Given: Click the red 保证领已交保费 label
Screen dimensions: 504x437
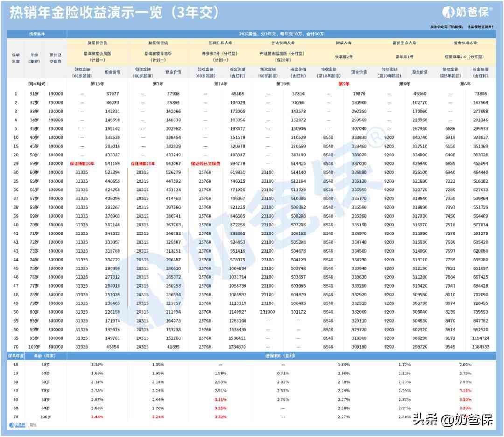Looking at the screenshot, I should coord(205,164).
